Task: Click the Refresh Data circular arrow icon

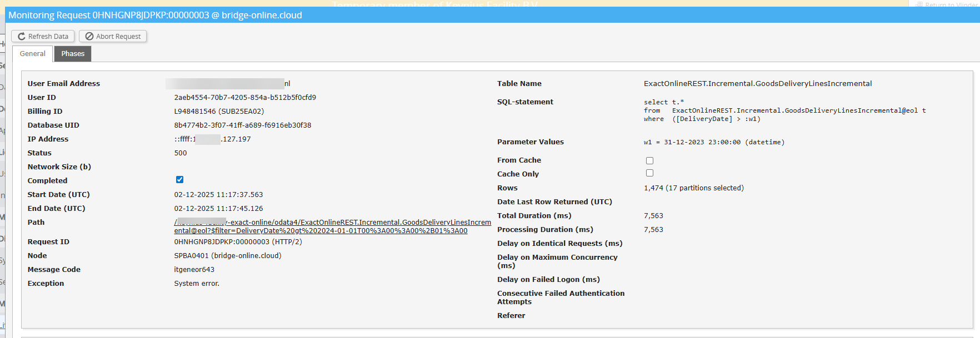Action: (22, 37)
